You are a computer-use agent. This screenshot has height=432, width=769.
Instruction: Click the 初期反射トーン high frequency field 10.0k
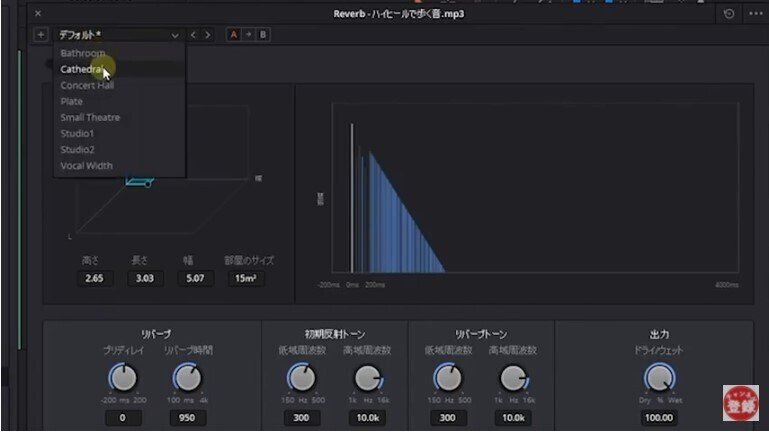point(368,418)
